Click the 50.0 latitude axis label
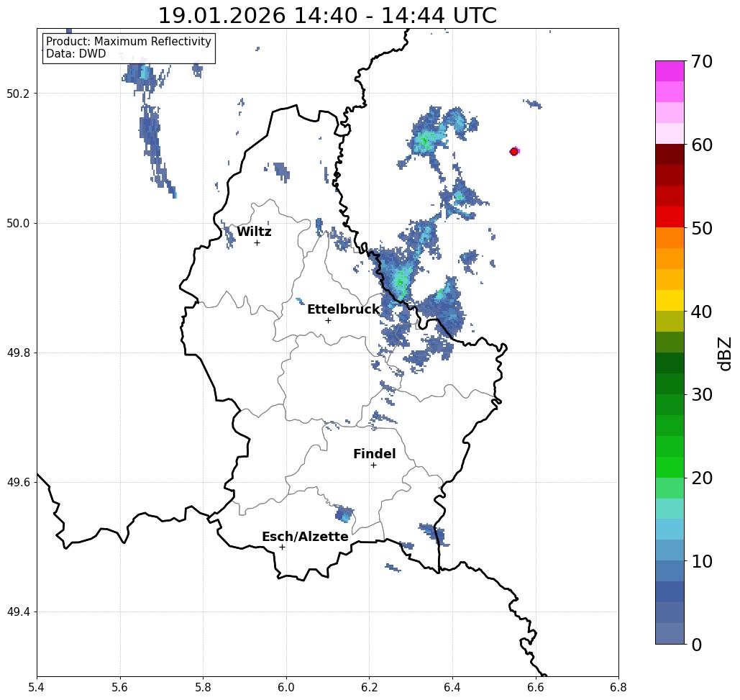 18,223
